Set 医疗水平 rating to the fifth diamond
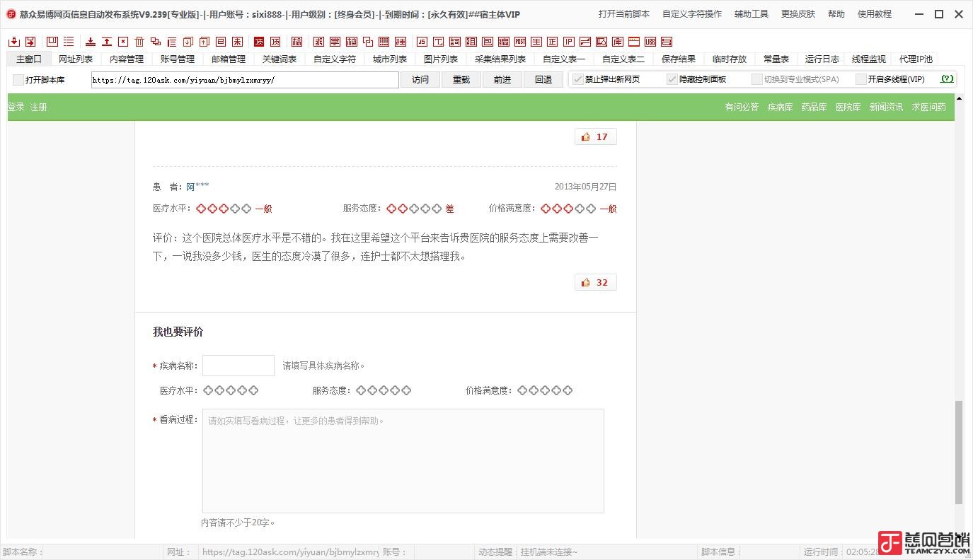The height and width of the screenshot is (560, 973). point(253,390)
